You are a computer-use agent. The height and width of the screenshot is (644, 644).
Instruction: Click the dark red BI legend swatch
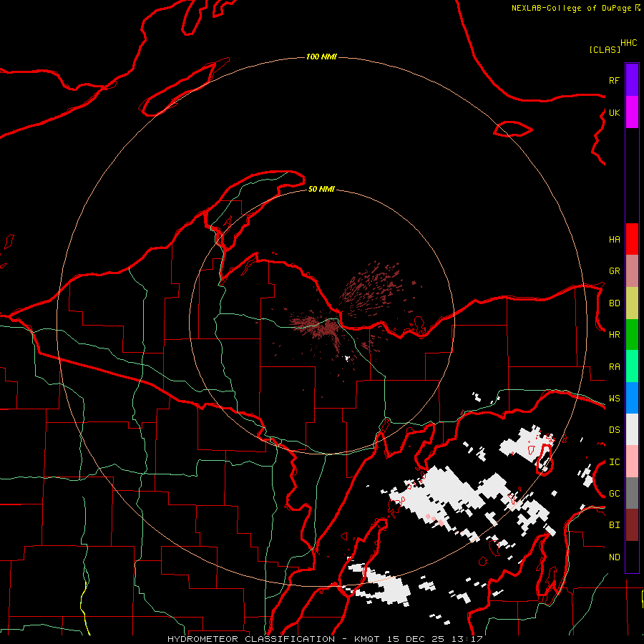pyautogui.click(x=632, y=525)
